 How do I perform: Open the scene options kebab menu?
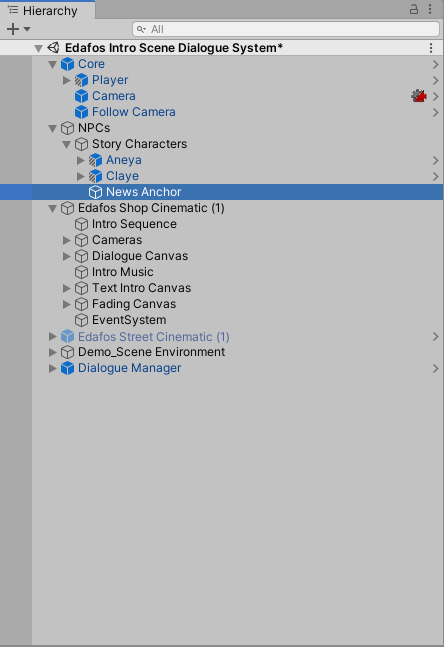pos(431,48)
